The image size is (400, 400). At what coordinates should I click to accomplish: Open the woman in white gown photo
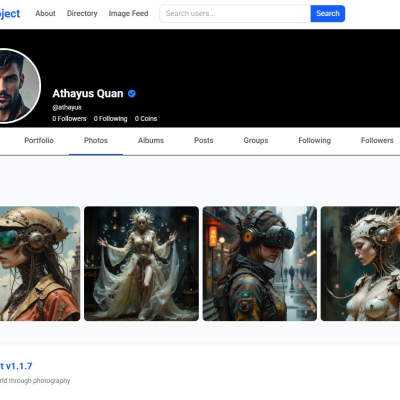coord(141,264)
